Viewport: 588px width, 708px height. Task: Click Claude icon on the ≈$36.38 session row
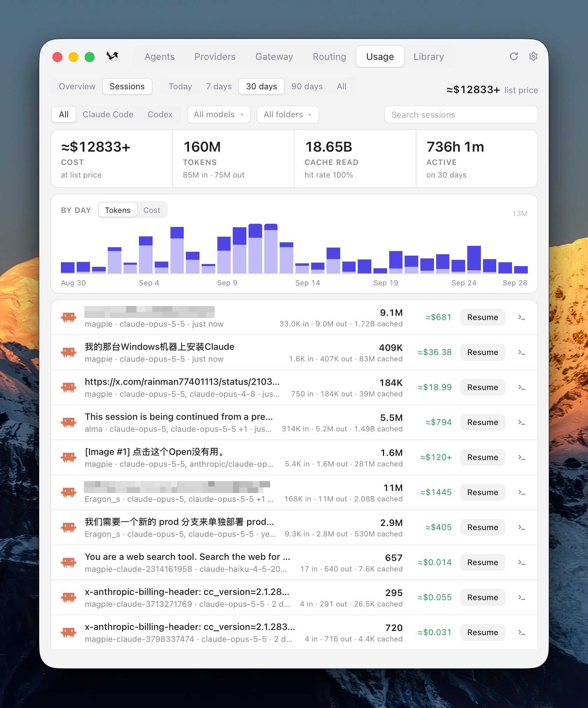click(x=69, y=352)
